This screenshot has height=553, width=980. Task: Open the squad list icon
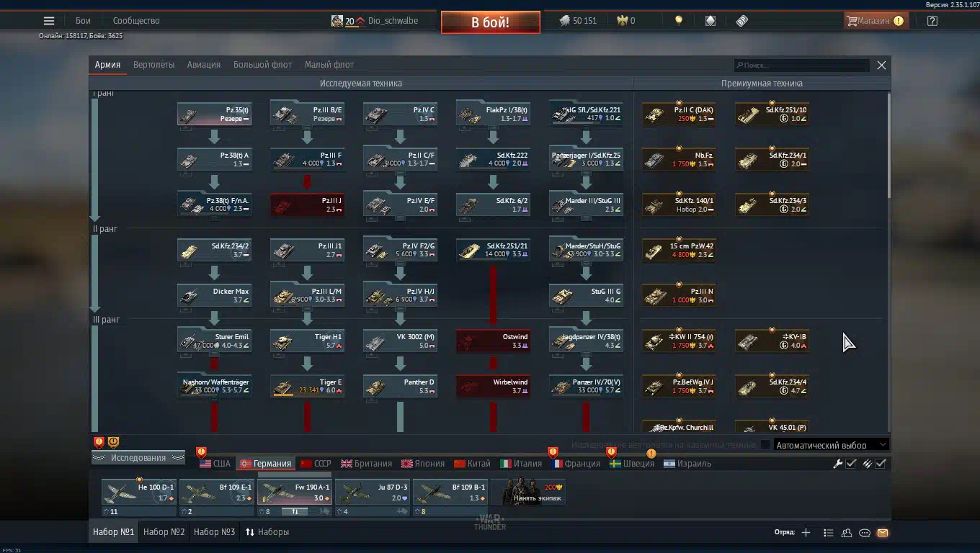(x=828, y=533)
